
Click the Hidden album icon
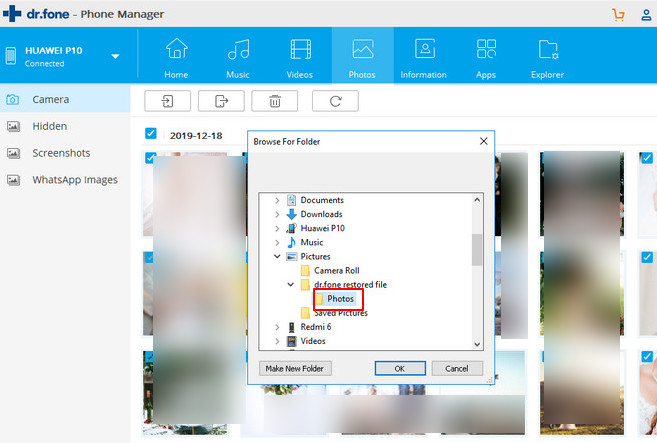[13, 126]
